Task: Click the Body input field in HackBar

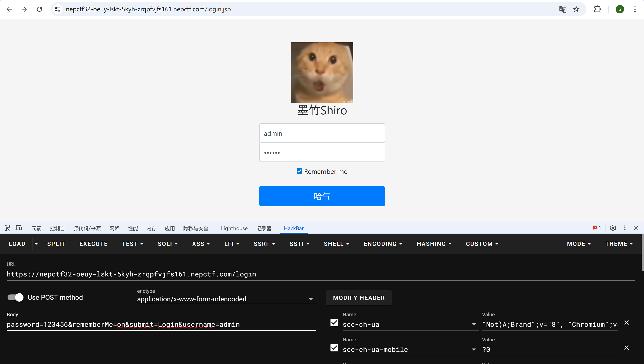Action: click(x=161, y=324)
